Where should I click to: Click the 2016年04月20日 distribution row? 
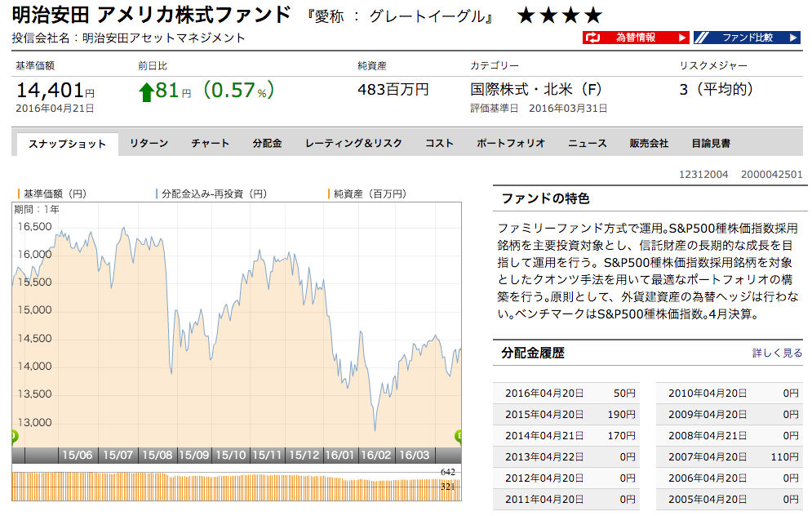(x=566, y=394)
